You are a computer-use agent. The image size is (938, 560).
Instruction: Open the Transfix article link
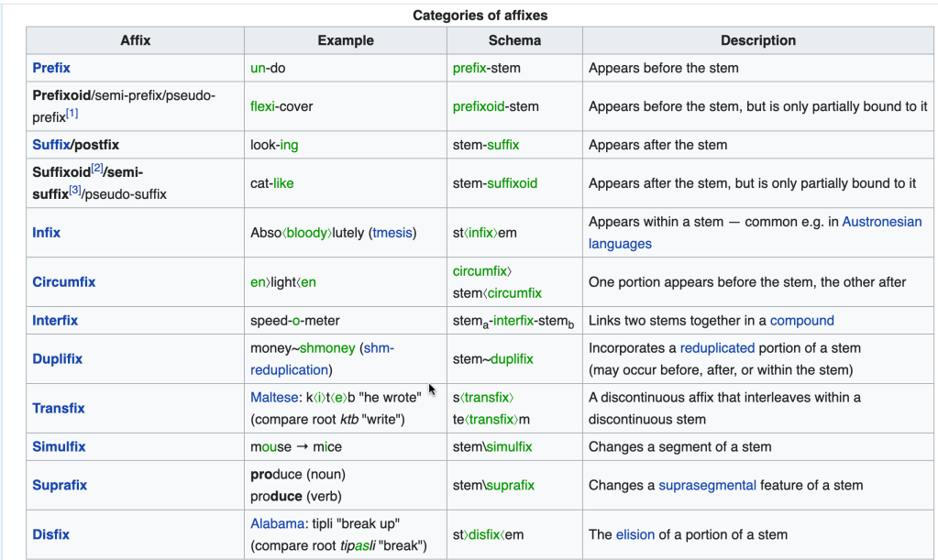click(x=58, y=409)
